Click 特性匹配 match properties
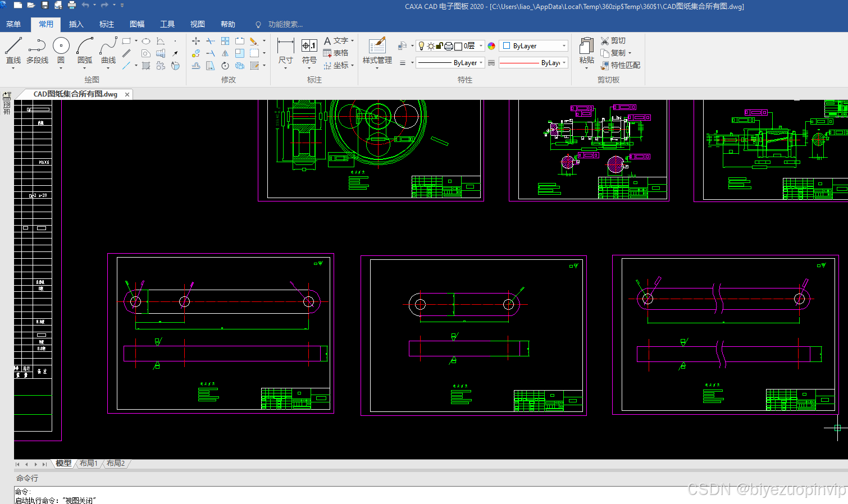This screenshot has width=848, height=504. [x=621, y=66]
